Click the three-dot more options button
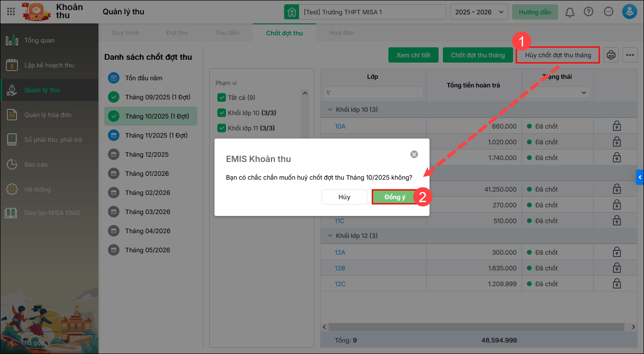The image size is (644, 354). (x=630, y=55)
